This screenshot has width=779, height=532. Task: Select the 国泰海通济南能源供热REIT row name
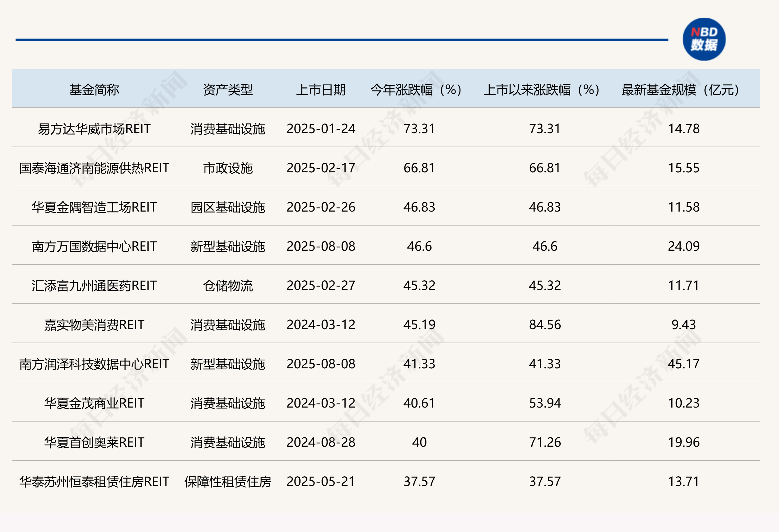[94, 168]
